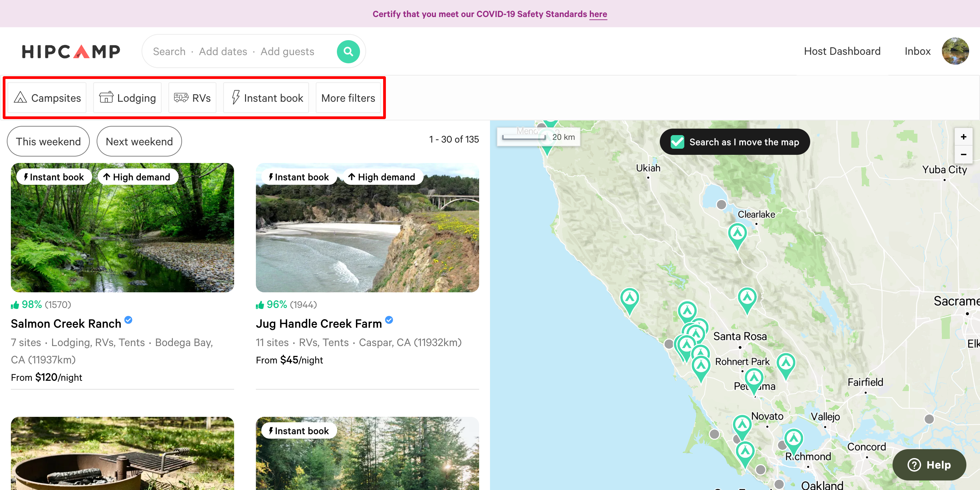Click the Yuba City label on the map
Viewport: 980px width, 490px height.
944,169
